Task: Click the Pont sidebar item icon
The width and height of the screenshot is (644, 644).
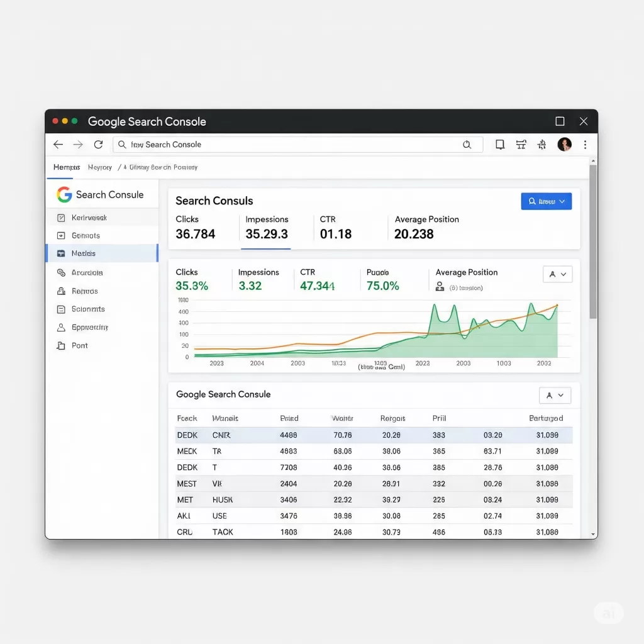Action: pos(61,345)
